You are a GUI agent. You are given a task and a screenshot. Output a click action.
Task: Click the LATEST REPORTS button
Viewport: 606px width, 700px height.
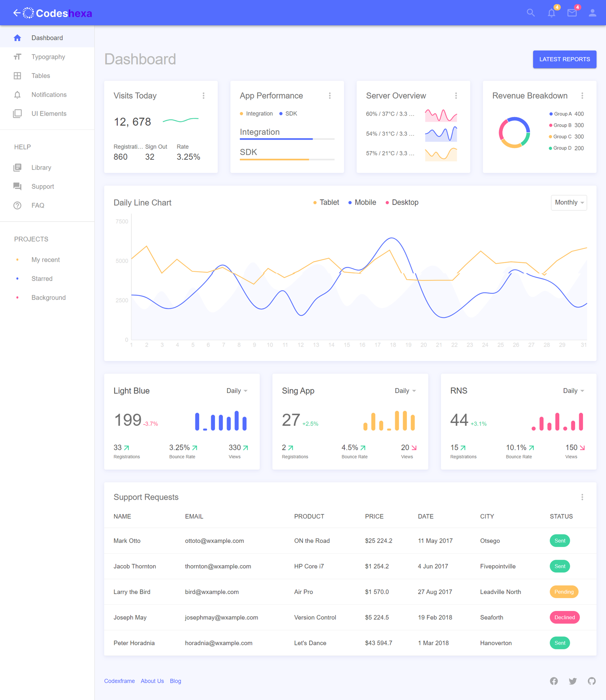564,59
